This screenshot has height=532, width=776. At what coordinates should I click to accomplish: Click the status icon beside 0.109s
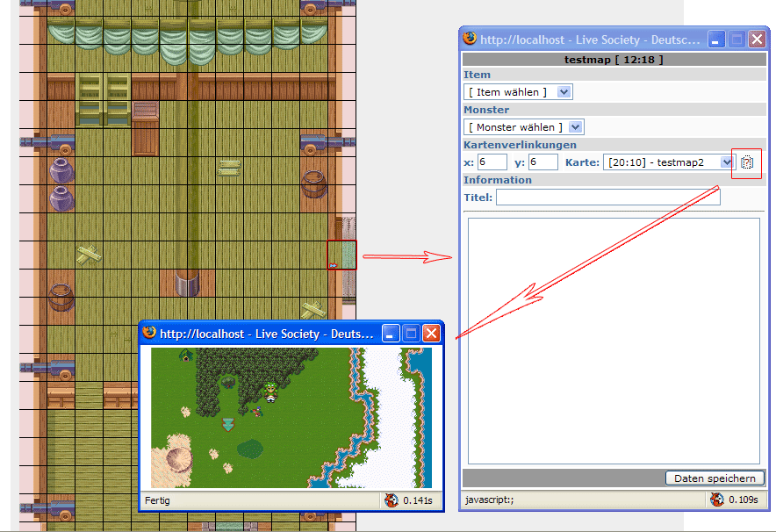pyautogui.click(x=716, y=500)
